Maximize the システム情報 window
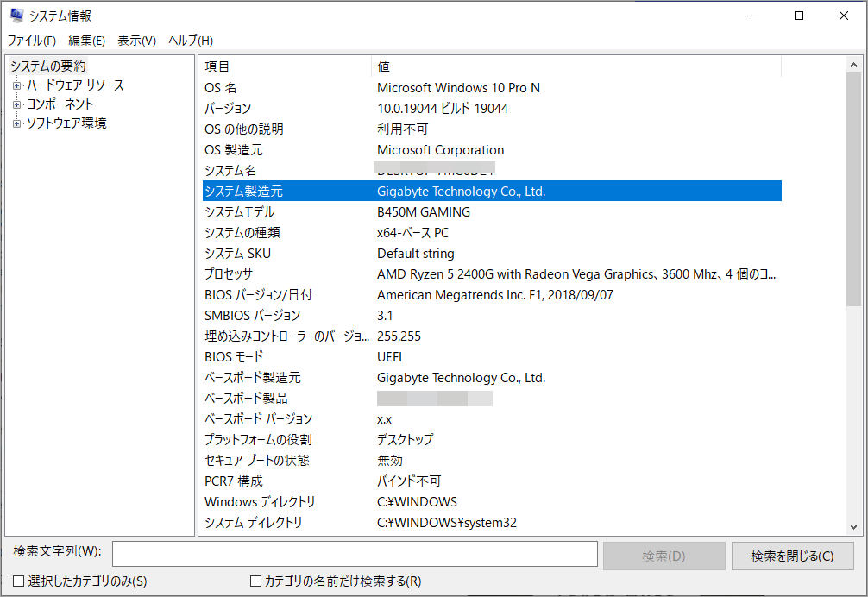Viewport: 868px width, 597px height. (799, 16)
